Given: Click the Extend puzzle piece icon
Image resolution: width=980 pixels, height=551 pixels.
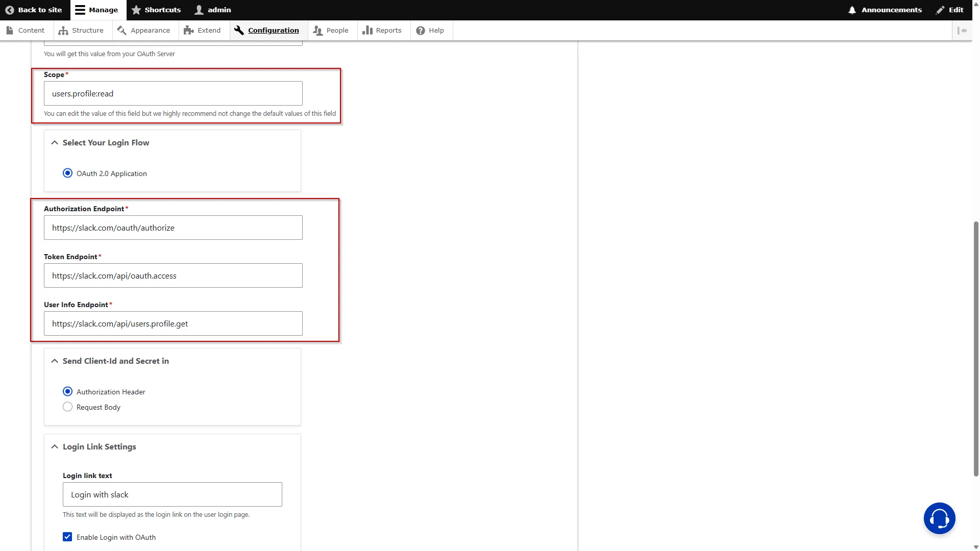Looking at the screenshot, I should click(x=188, y=30).
